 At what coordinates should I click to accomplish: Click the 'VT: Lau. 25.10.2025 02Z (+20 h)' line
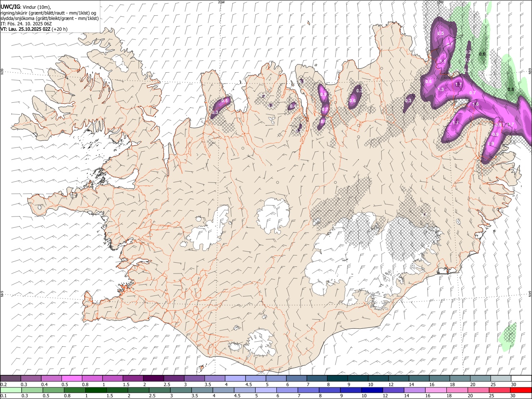(x=34, y=29)
